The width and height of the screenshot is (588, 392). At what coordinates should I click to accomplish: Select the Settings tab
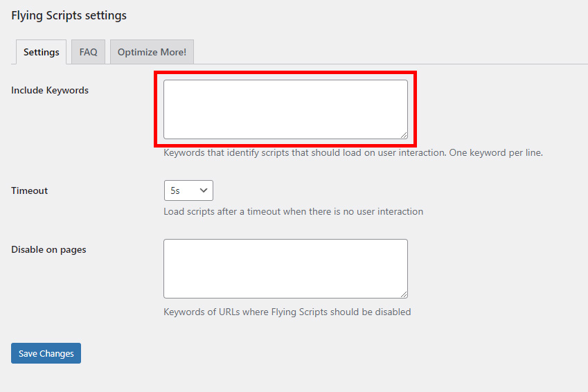pyautogui.click(x=41, y=52)
